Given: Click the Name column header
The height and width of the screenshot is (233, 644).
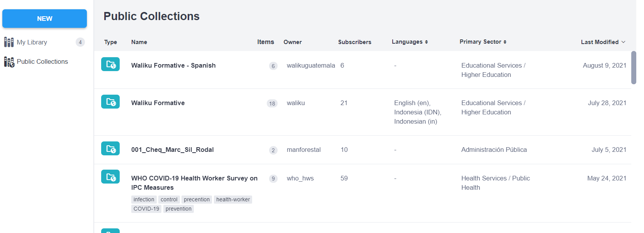Looking at the screenshot, I should point(139,42).
